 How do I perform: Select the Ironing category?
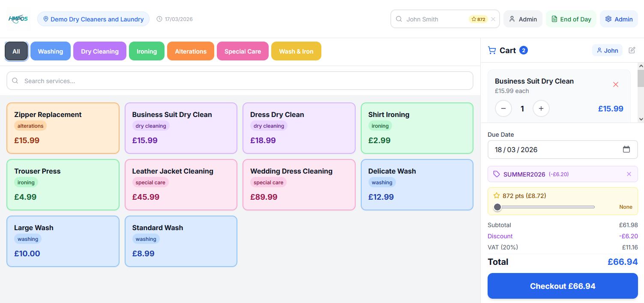(147, 51)
